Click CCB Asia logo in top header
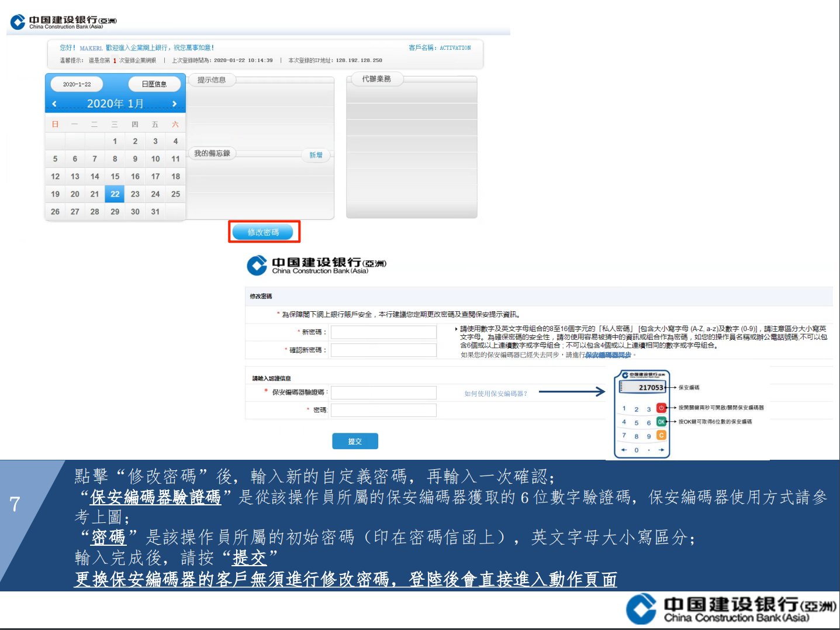Viewport: 840px width, 630px height. (64, 22)
